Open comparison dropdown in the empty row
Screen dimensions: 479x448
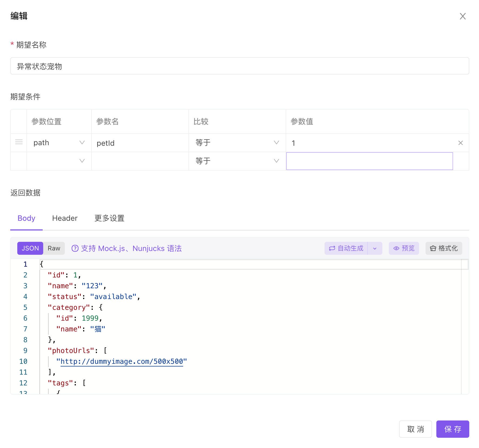pos(237,161)
